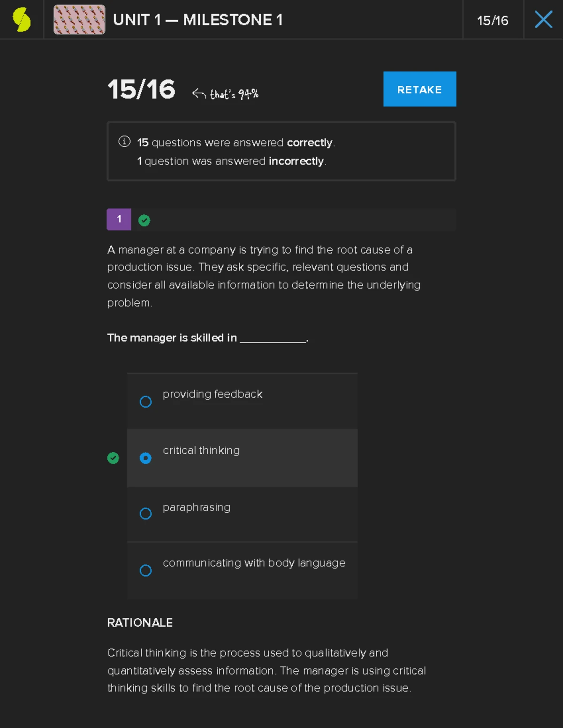Click the info icon in results summary
The height and width of the screenshot is (728, 563).
tap(124, 142)
